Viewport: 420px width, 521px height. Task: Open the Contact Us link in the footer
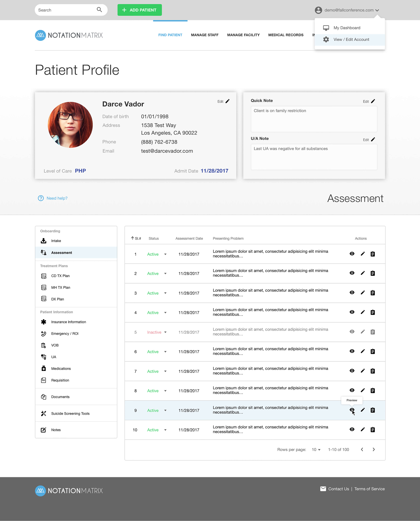click(x=338, y=489)
